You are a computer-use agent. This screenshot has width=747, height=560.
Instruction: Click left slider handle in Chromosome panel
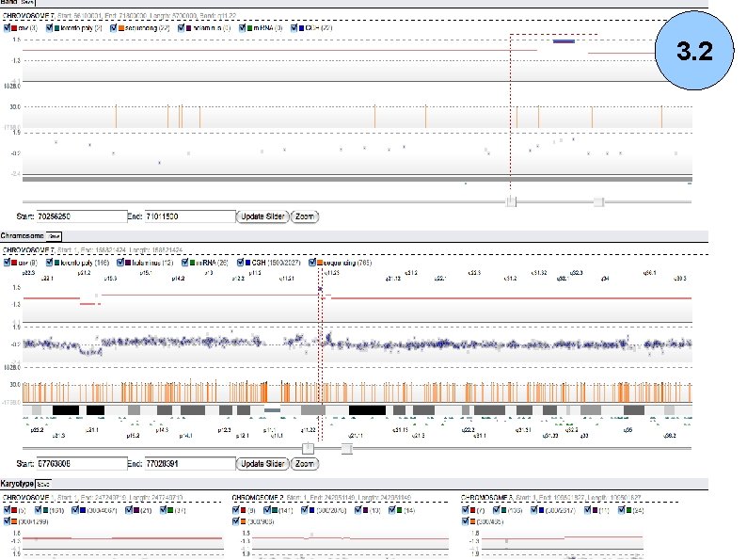309,449
